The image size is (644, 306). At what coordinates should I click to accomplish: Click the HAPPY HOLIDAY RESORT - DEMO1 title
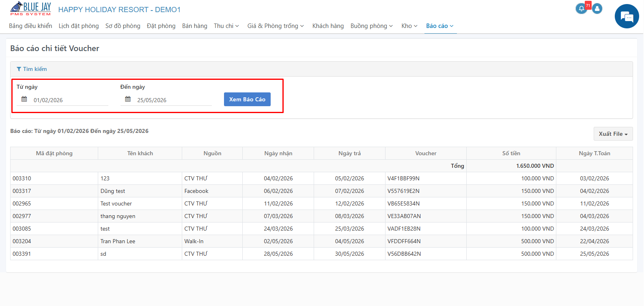119,9
